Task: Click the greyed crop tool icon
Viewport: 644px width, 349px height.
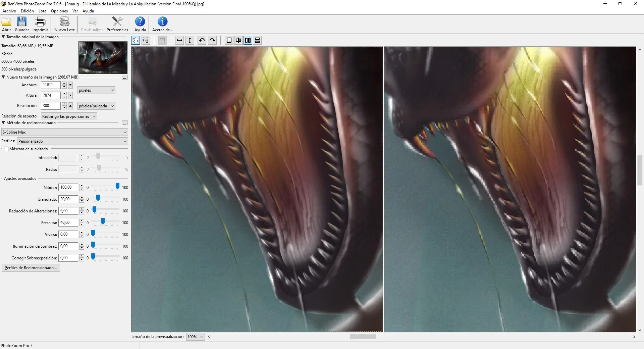Action: pyautogui.click(x=163, y=40)
